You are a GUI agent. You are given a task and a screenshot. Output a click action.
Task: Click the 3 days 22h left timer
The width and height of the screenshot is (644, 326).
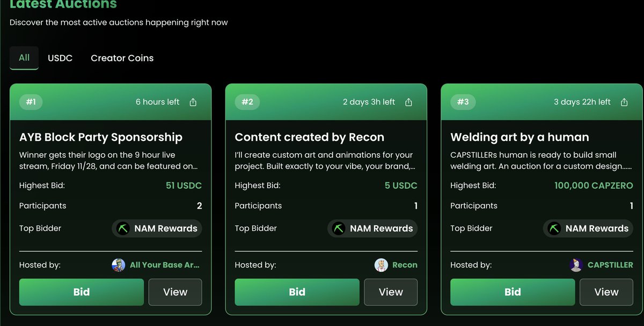[x=582, y=102]
